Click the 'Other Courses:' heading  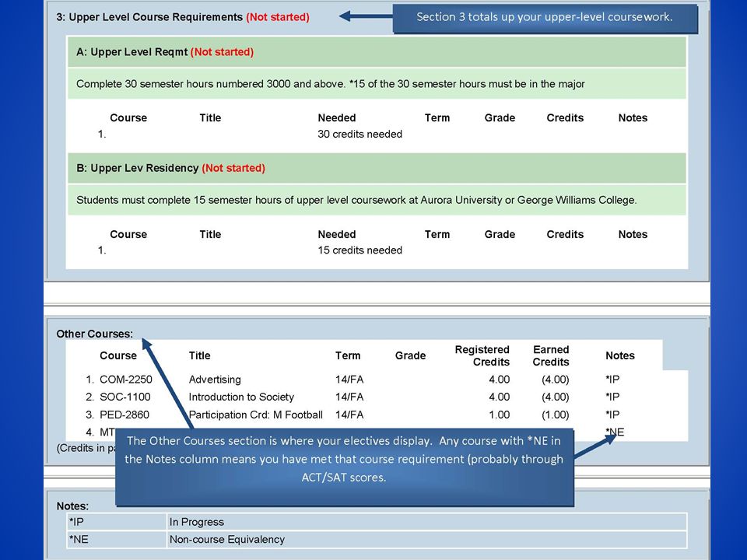click(94, 334)
